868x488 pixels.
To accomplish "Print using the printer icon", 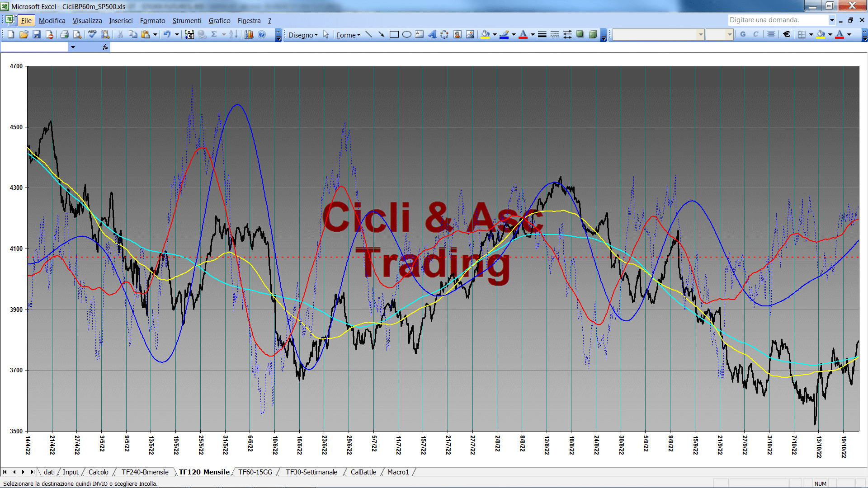I will click(x=64, y=34).
